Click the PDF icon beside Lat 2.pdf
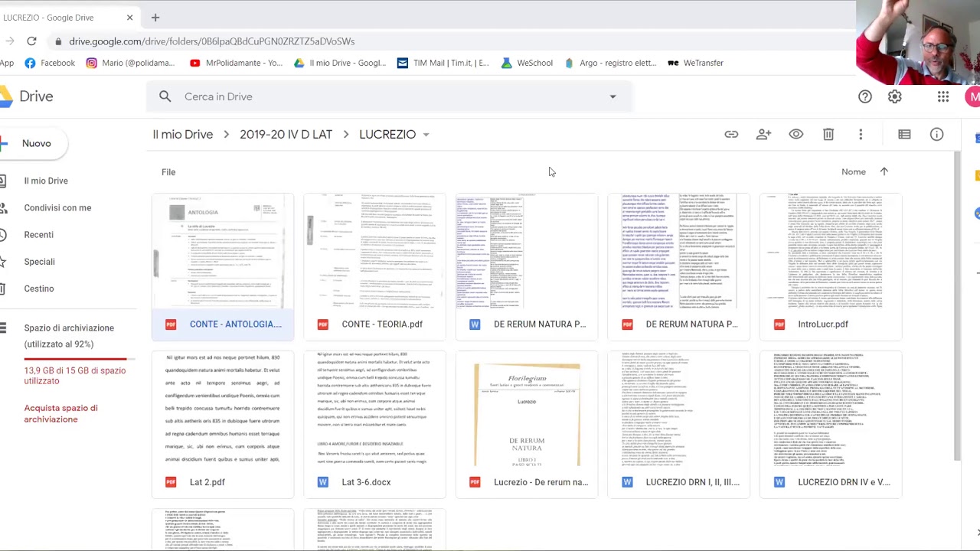This screenshot has width=980, height=551. click(x=171, y=482)
